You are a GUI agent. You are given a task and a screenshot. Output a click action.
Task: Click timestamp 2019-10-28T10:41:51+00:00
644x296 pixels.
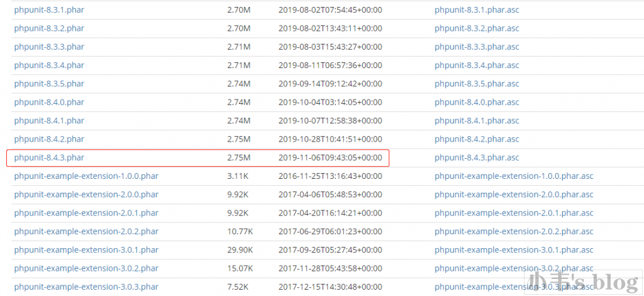click(330, 139)
